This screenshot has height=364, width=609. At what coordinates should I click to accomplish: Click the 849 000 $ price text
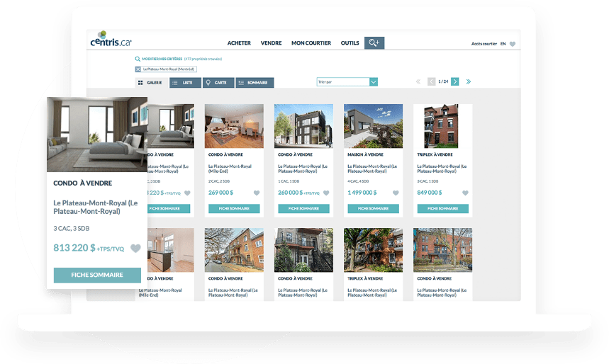pos(430,193)
